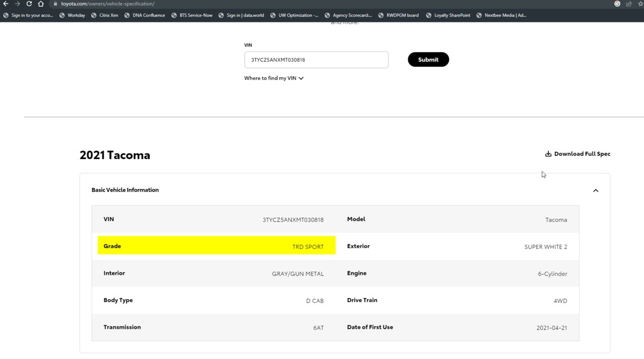Click the GRAY/GUN METAL interior value
This screenshot has height=359, width=644.
coord(298,274)
